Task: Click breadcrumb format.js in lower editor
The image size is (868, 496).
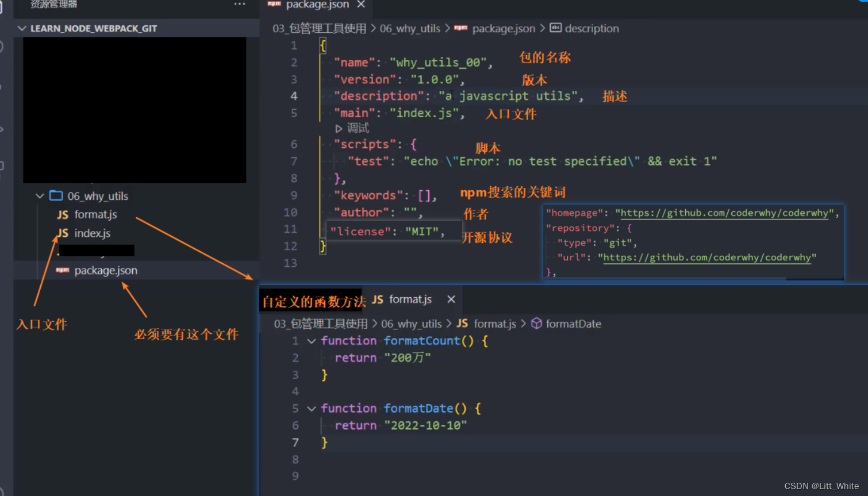Action: (495, 324)
